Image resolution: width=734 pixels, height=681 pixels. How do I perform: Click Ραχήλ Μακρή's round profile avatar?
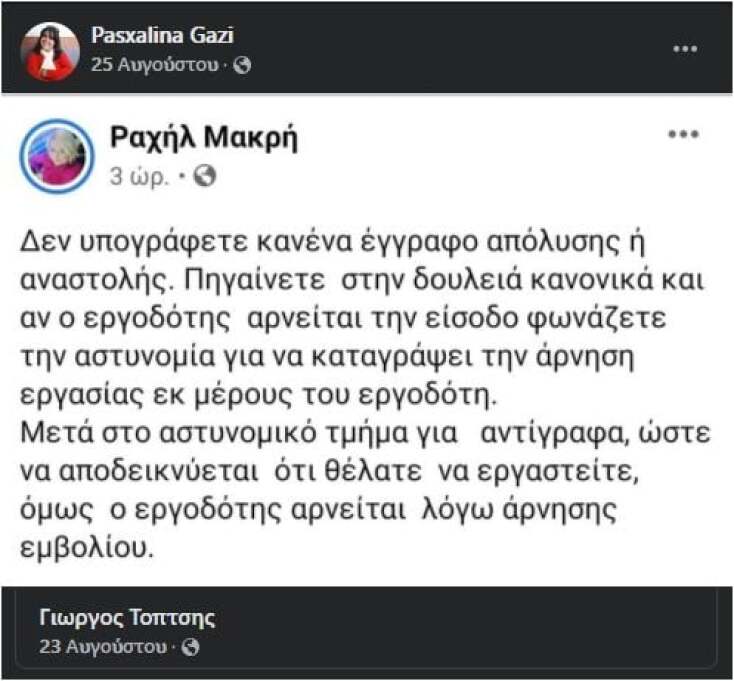(57, 156)
